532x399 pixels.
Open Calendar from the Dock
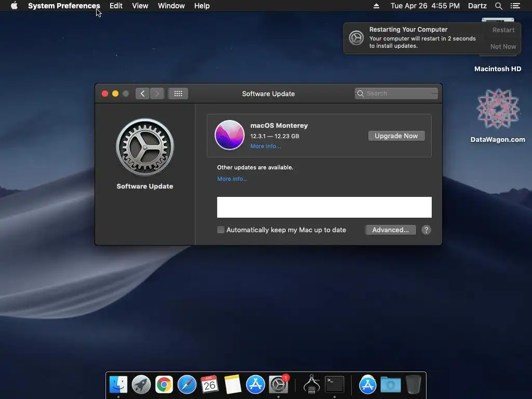[209, 384]
